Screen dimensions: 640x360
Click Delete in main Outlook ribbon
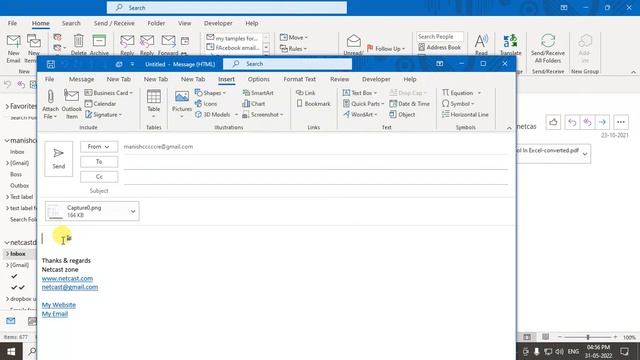coord(78,45)
